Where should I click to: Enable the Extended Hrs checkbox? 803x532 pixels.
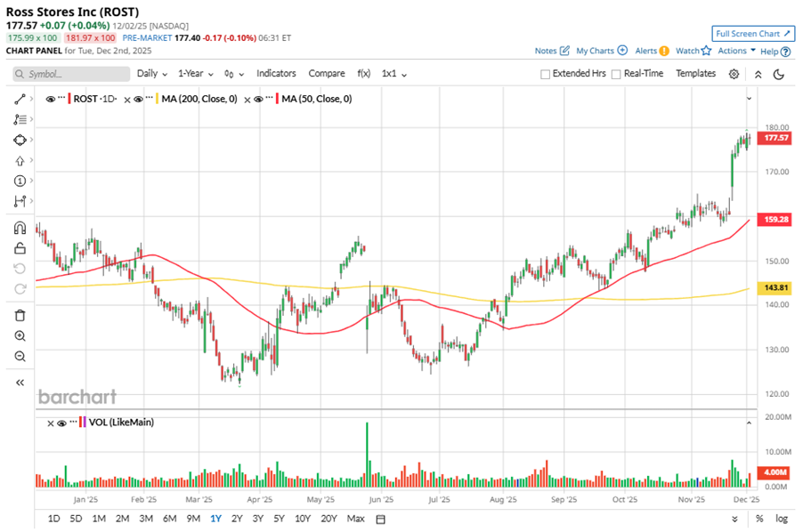pos(546,74)
